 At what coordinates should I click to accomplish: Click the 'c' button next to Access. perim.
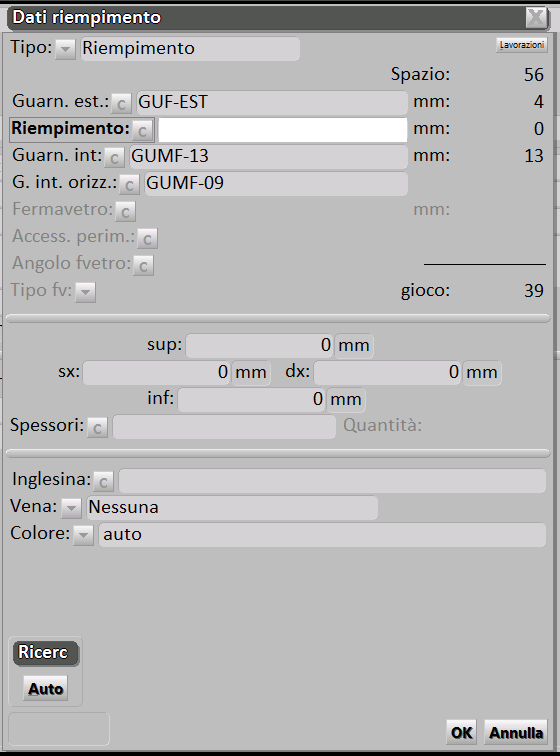(148, 239)
